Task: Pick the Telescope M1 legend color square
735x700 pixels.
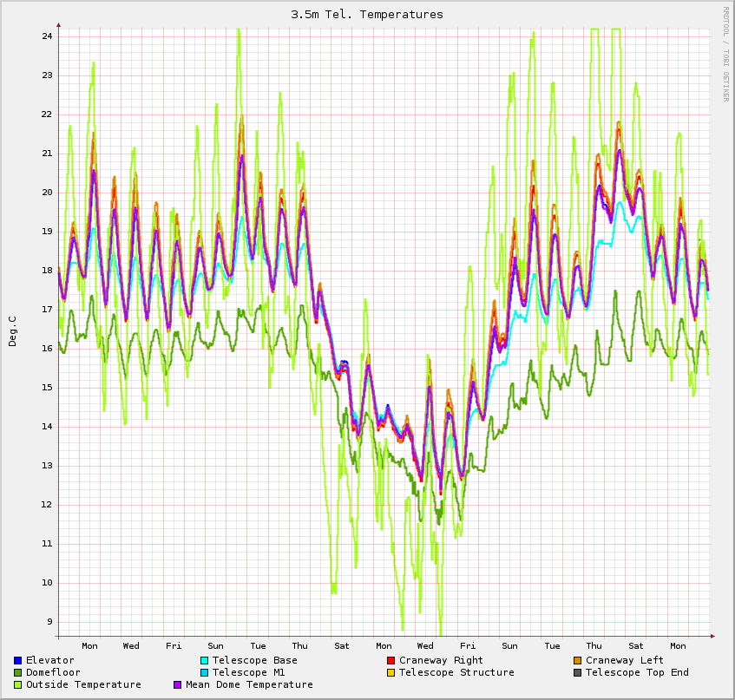Action: coord(204,673)
